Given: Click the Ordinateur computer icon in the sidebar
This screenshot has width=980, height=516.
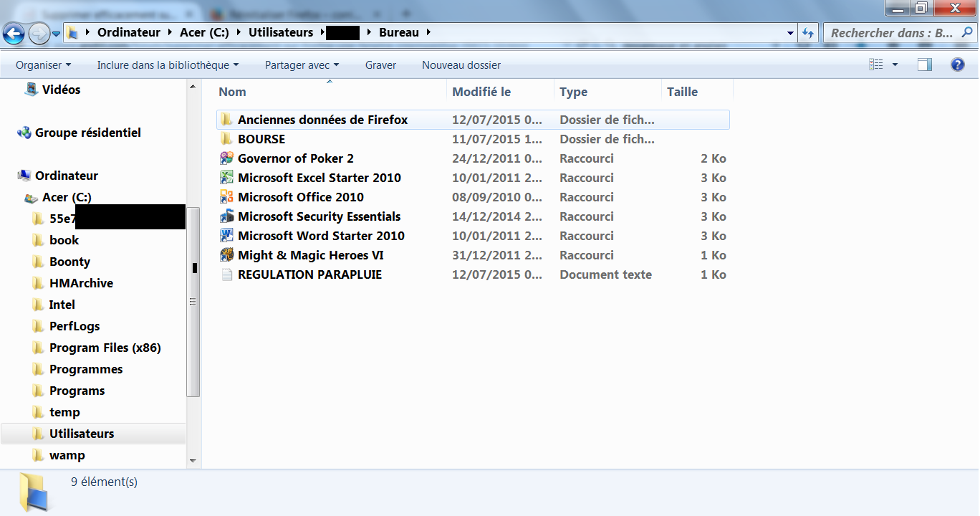Looking at the screenshot, I should 24,176.
